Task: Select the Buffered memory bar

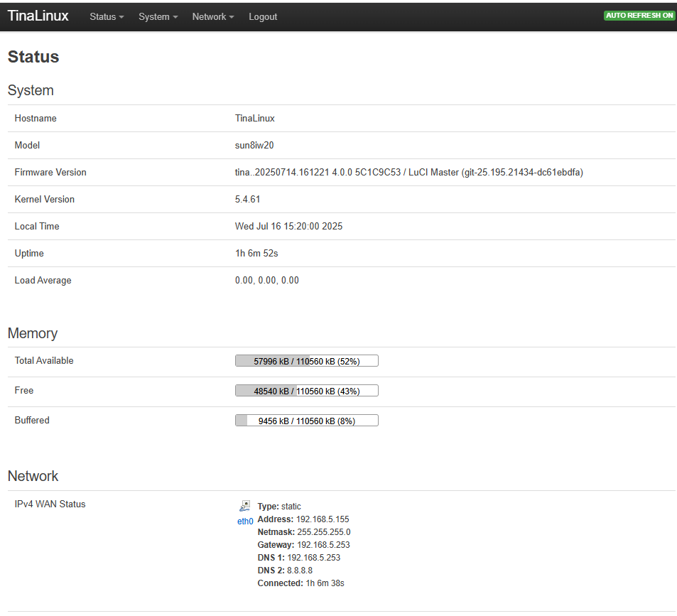Action: tap(306, 421)
